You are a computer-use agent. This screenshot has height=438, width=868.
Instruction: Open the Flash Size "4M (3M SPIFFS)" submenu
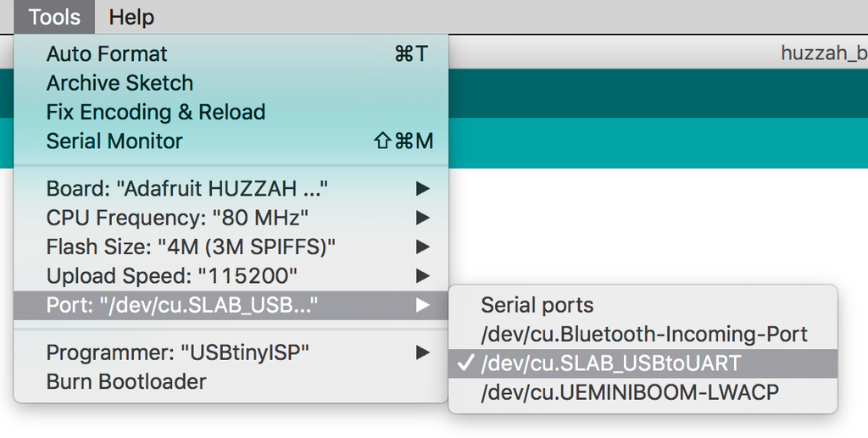[x=192, y=247]
